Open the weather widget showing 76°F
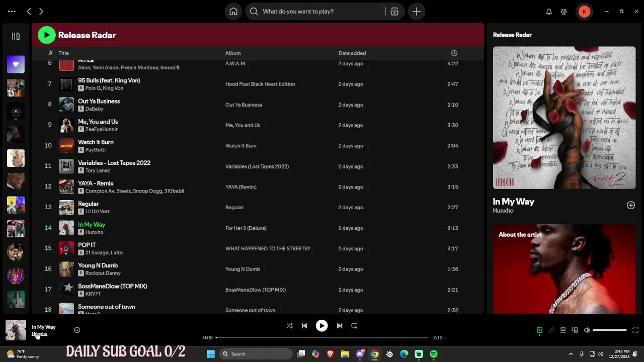The height and width of the screenshot is (362, 644). click(x=23, y=354)
